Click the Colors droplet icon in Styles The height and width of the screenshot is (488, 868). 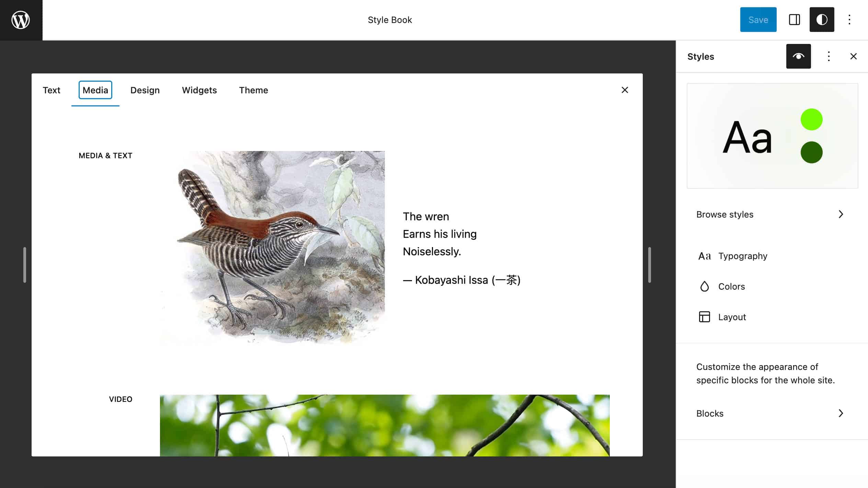[x=704, y=287]
